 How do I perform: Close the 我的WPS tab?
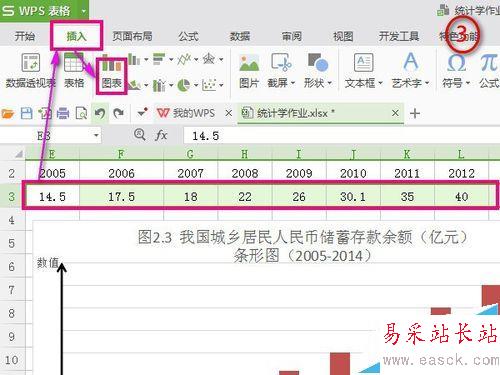coord(228,113)
